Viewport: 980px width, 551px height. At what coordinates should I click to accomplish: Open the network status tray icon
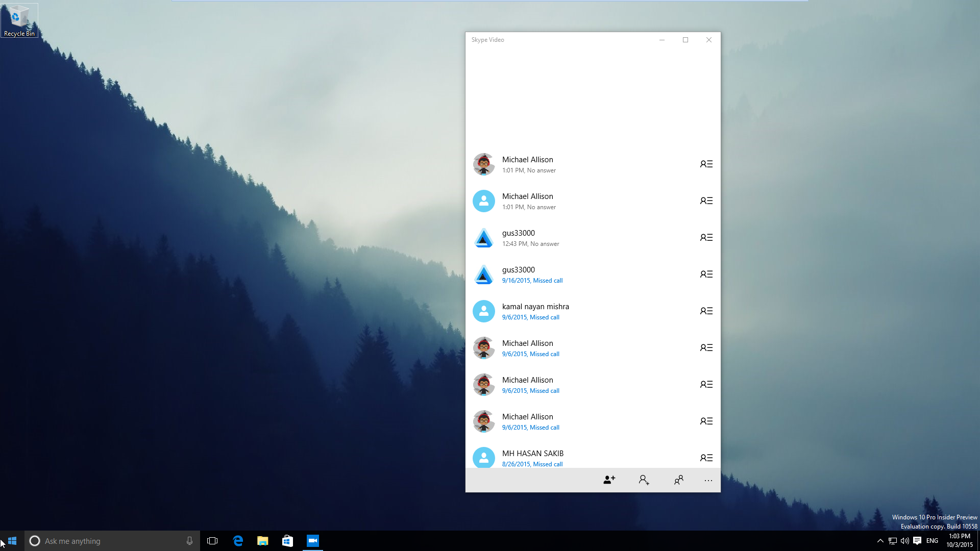click(x=892, y=541)
